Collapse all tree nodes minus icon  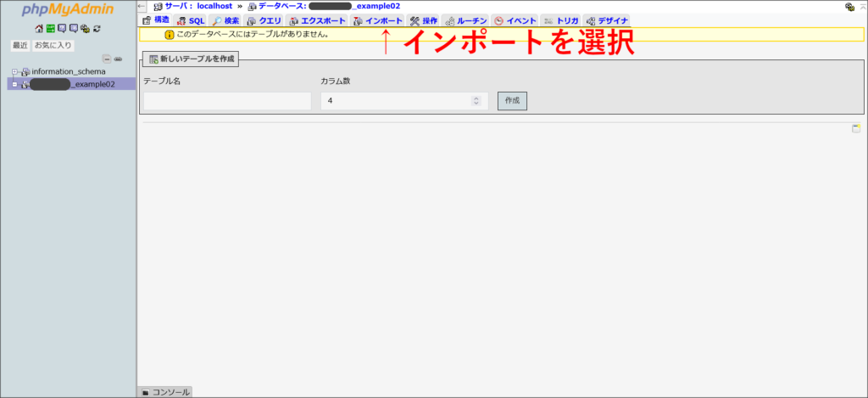[x=108, y=59]
